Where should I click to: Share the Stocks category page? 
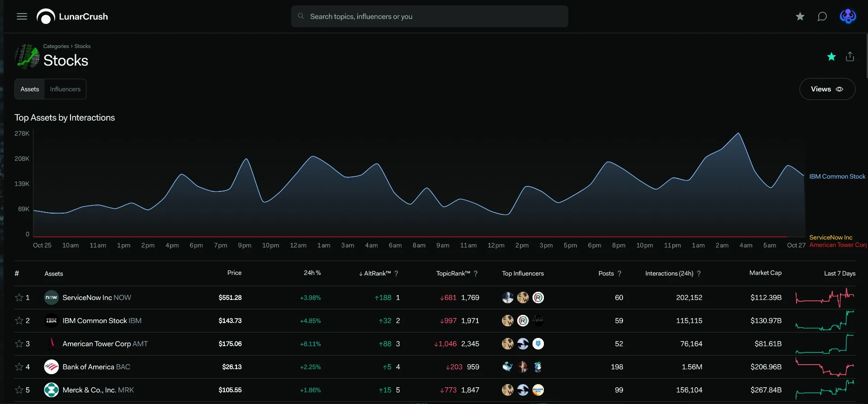point(850,57)
